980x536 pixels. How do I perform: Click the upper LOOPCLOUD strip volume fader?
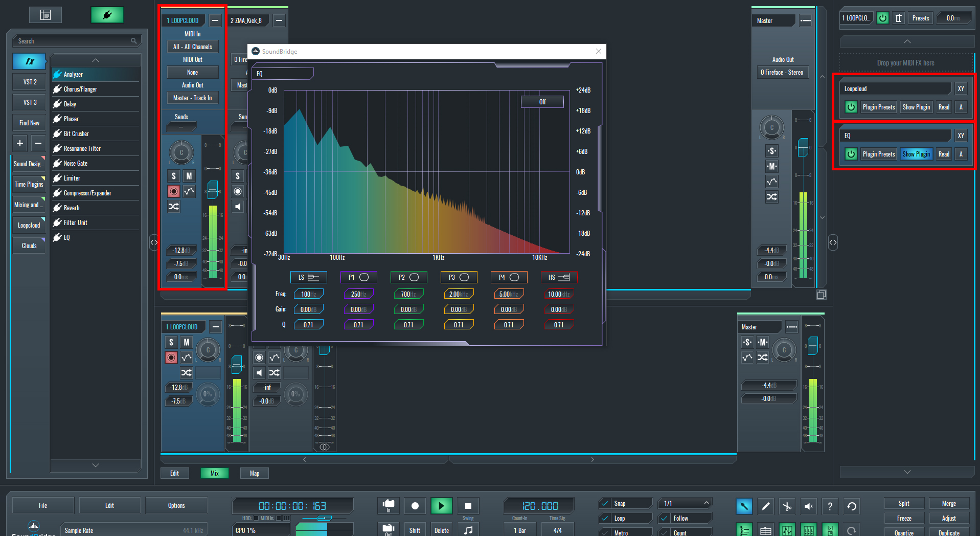tap(213, 189)
